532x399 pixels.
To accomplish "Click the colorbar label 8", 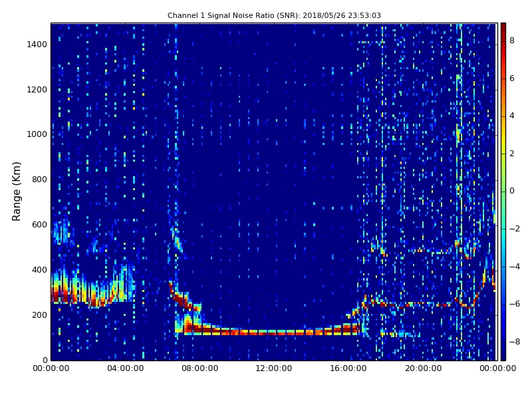I will [512, 41].
